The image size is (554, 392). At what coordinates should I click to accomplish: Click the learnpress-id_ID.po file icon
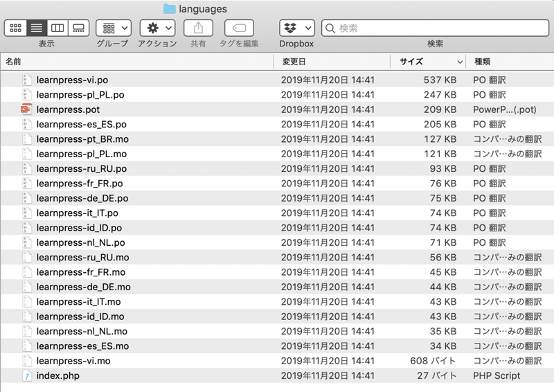[x=27, y=228]
